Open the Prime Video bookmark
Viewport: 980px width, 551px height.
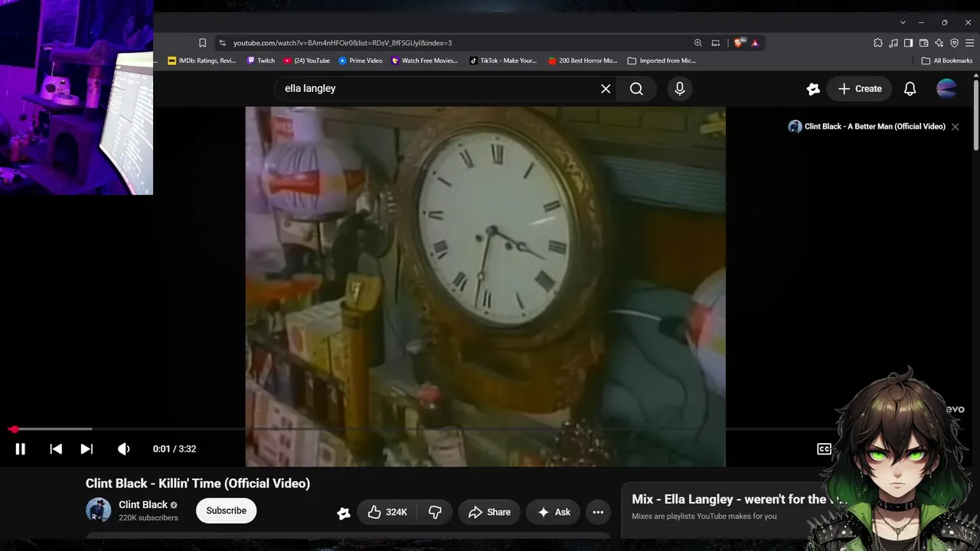(361, 60)
